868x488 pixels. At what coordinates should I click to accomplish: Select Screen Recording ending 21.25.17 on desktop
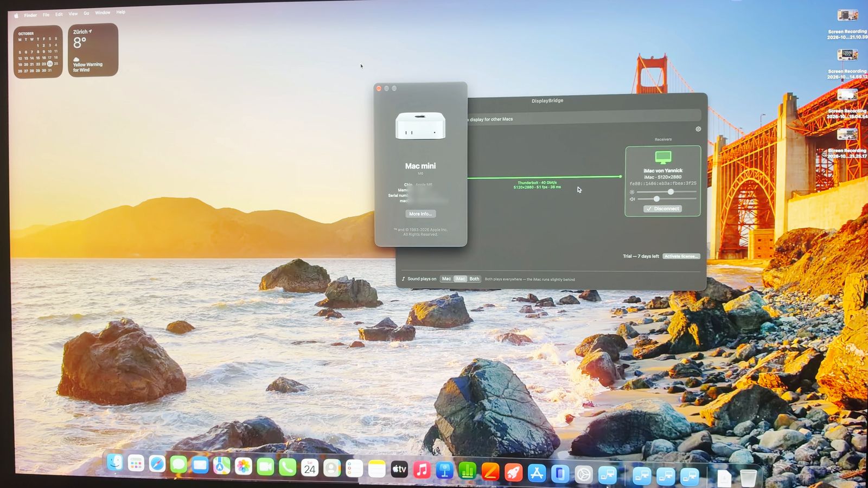point(847,143)
